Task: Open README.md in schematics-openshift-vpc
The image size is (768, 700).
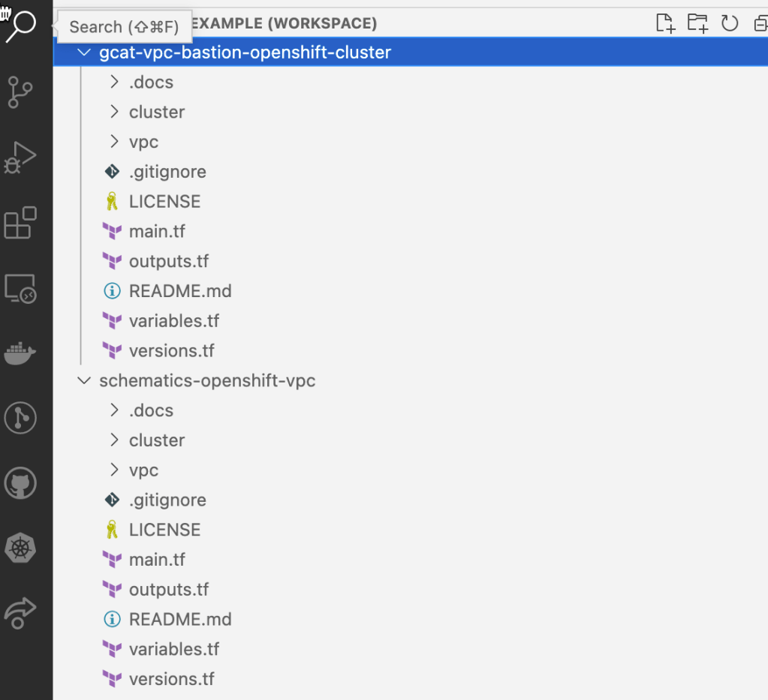Action: [x=180, y=620]
